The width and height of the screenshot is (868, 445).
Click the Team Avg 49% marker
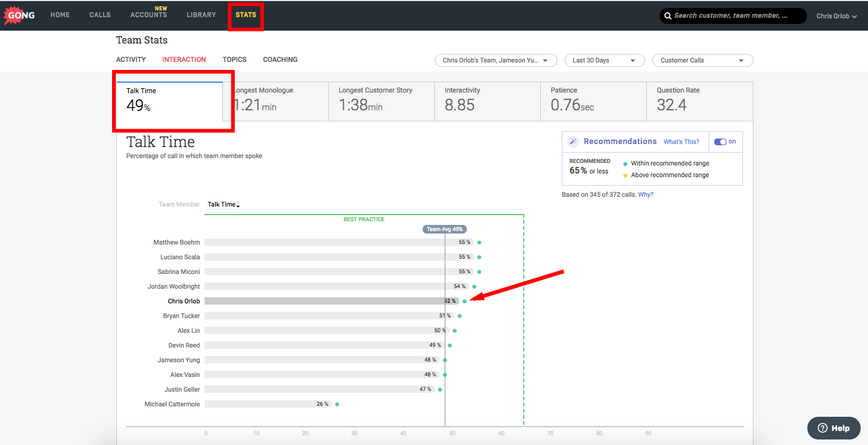coord(445,229)
